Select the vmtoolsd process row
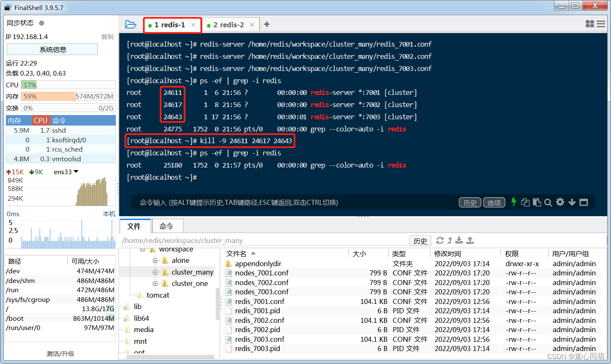The image size is (611, 364). [x=61, y=159]
